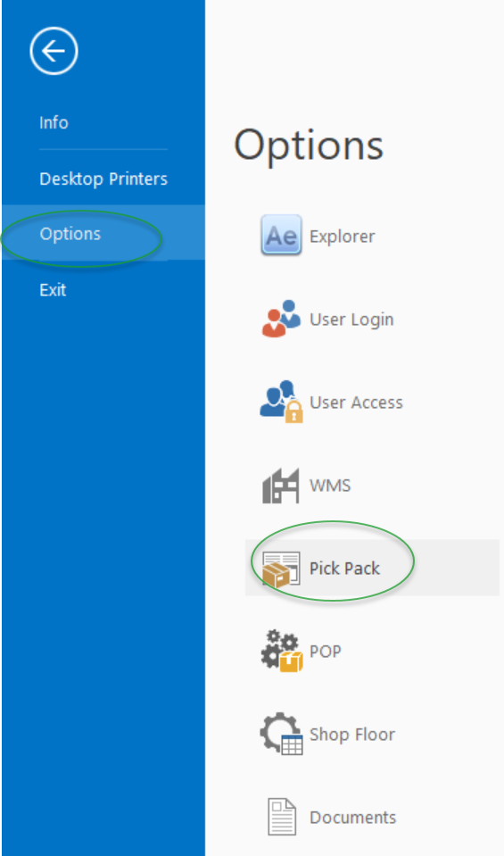Open the User Access padlock icon
Screen dimensions: 504x856
click(x=281, y=402)
